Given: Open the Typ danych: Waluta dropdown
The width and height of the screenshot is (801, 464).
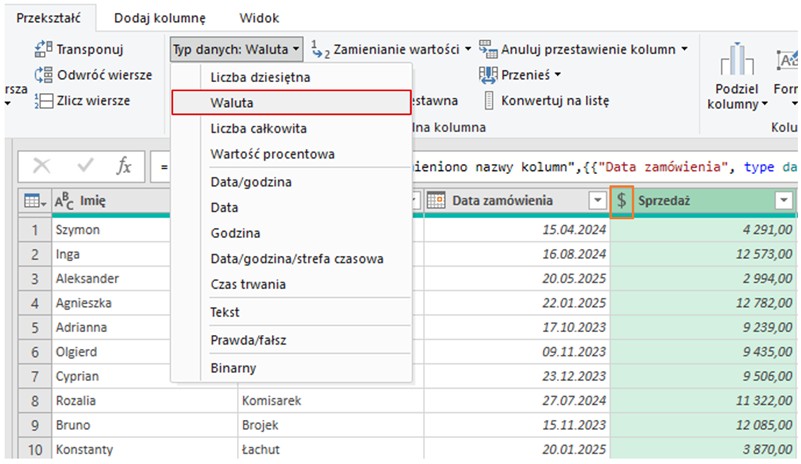Looking at the screenshot, I should (x=236, y=49).
